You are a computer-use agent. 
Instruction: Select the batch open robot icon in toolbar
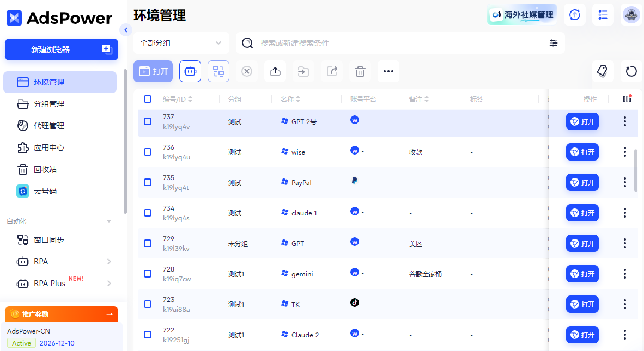click(x=190, y=71)
